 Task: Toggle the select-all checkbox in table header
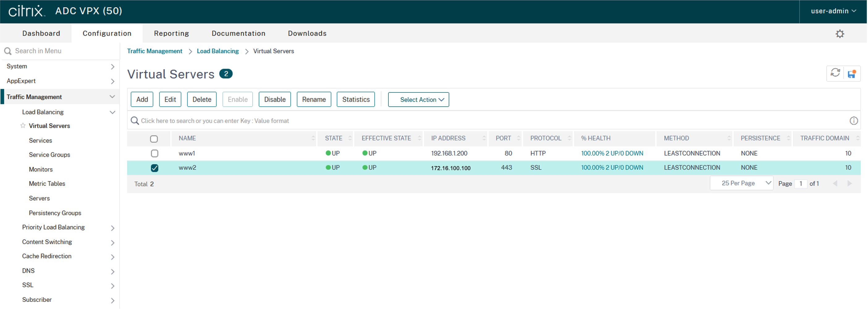coord(154,139)
